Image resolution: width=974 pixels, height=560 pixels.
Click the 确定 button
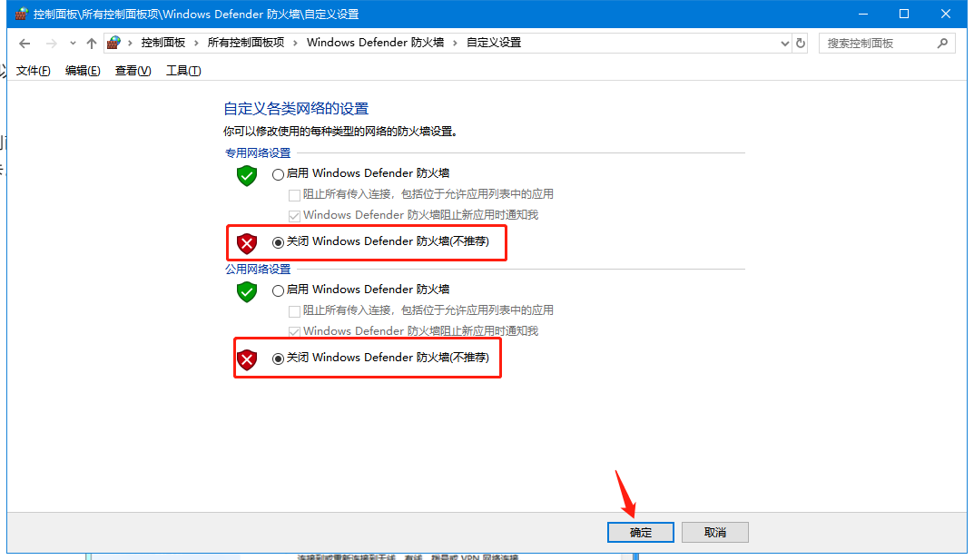pyautogui.click(x=641, y=532)
